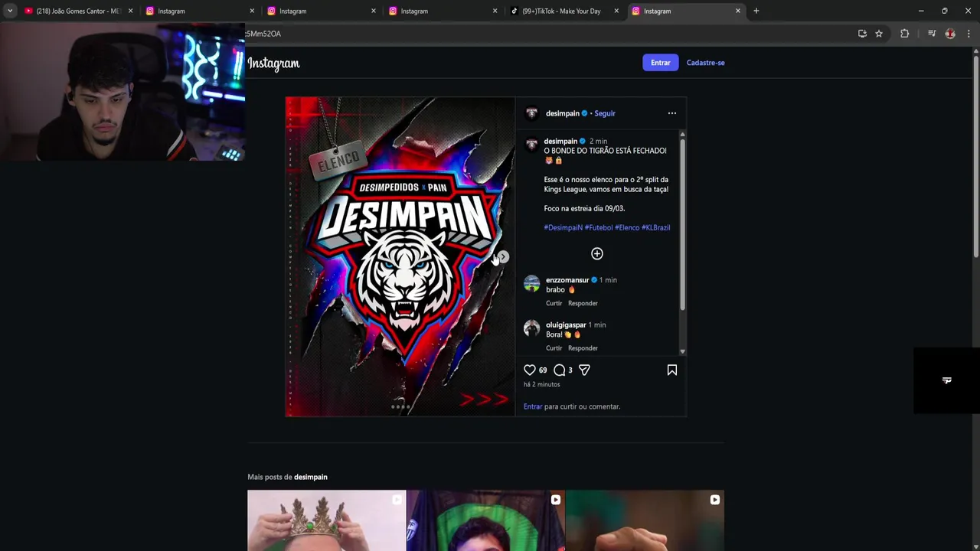Image resolution: width=980 pixels, height=551 pixels.
Task: Click desimpain link in Mais posts heading
Action: (311, 477)
